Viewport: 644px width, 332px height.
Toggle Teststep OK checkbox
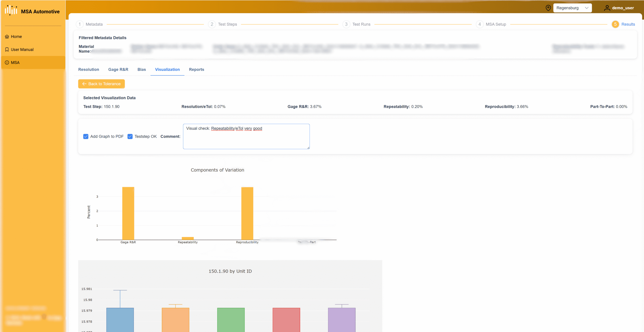[x=130, y=136]
